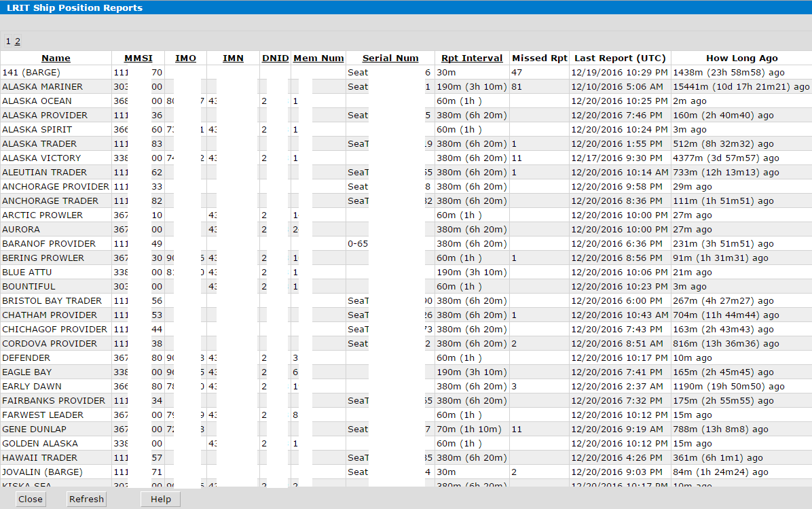Sort by IMO column header
812x509 pixels.
click(x=185, y=58)
